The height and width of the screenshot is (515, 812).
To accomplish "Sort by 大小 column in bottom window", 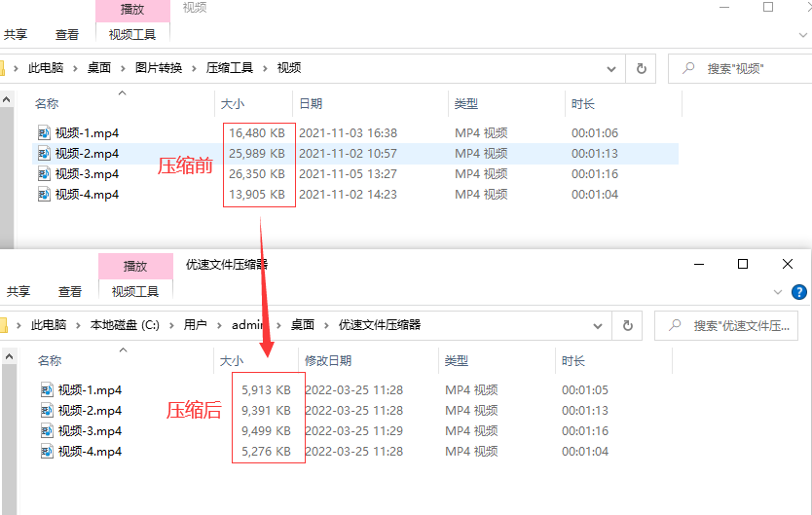I will 232,361.
